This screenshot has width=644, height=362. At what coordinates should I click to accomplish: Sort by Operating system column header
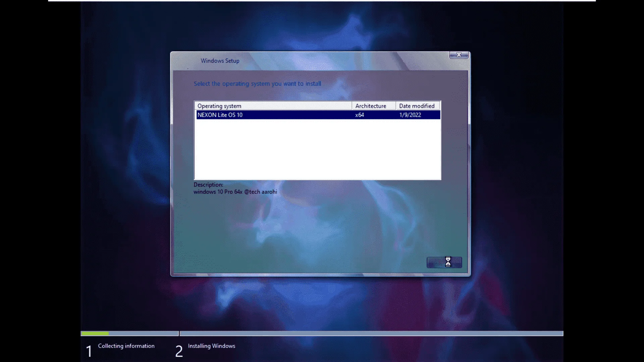click(x=273, y=106)
